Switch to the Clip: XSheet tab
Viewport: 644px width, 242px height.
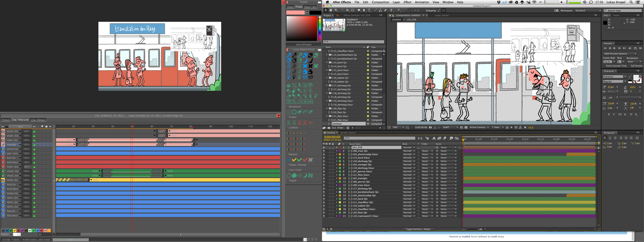pyautogui.click(x=38, y=120)
